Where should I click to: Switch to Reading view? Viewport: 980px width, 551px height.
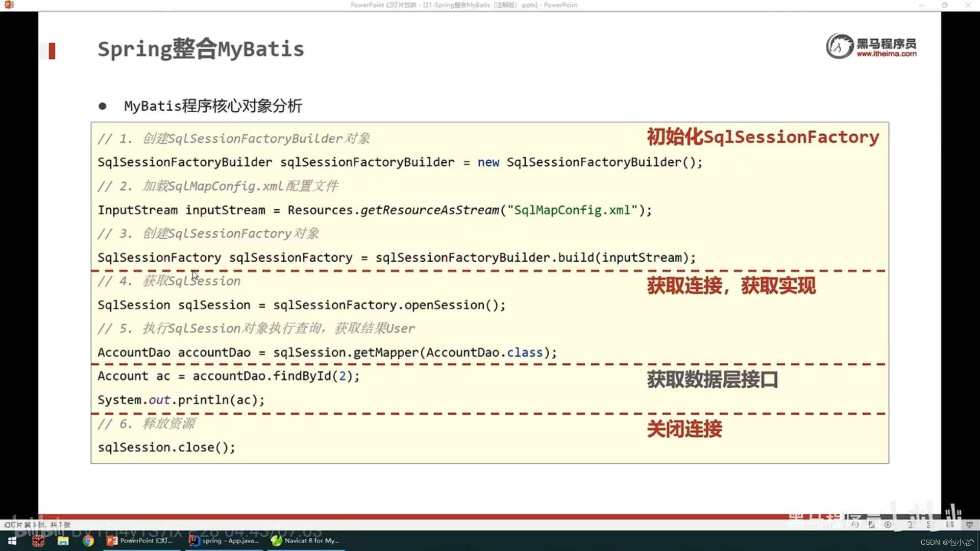pos(950,524)
